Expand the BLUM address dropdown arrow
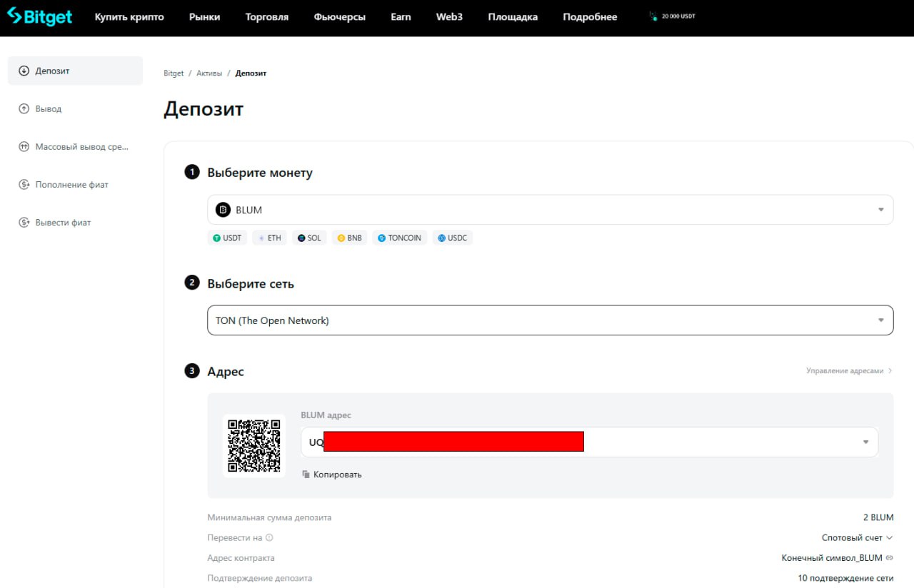 click(x=865, y=442)
